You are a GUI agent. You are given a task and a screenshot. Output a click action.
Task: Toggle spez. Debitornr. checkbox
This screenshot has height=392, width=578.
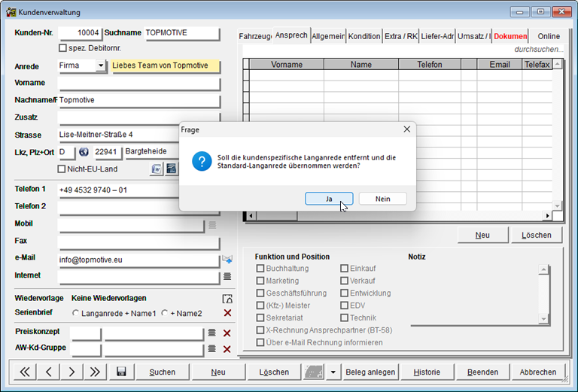click(62, 48)
